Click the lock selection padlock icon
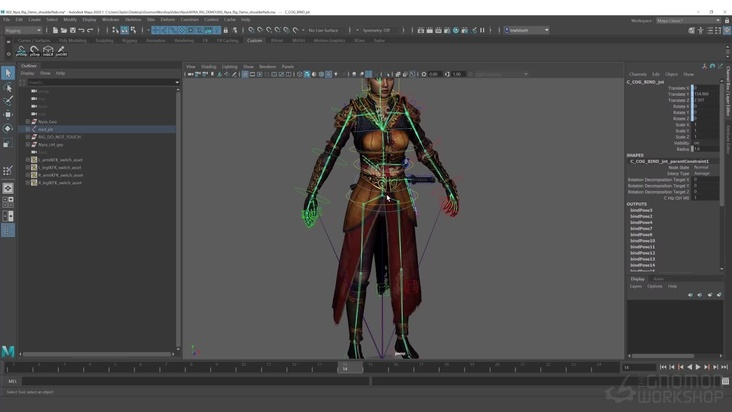Image resolution: width=732 pixels, height=412 pixels. [226, 30]
